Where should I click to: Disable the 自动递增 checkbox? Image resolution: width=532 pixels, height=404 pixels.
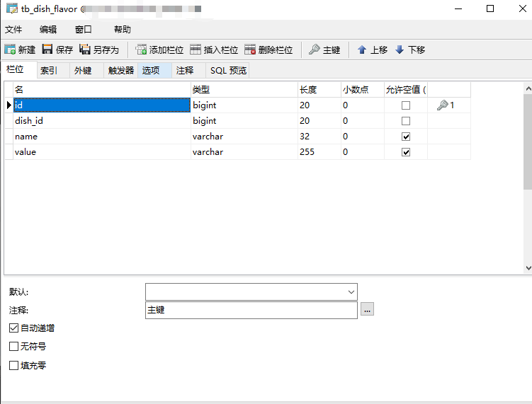click(x=13, y=328)
